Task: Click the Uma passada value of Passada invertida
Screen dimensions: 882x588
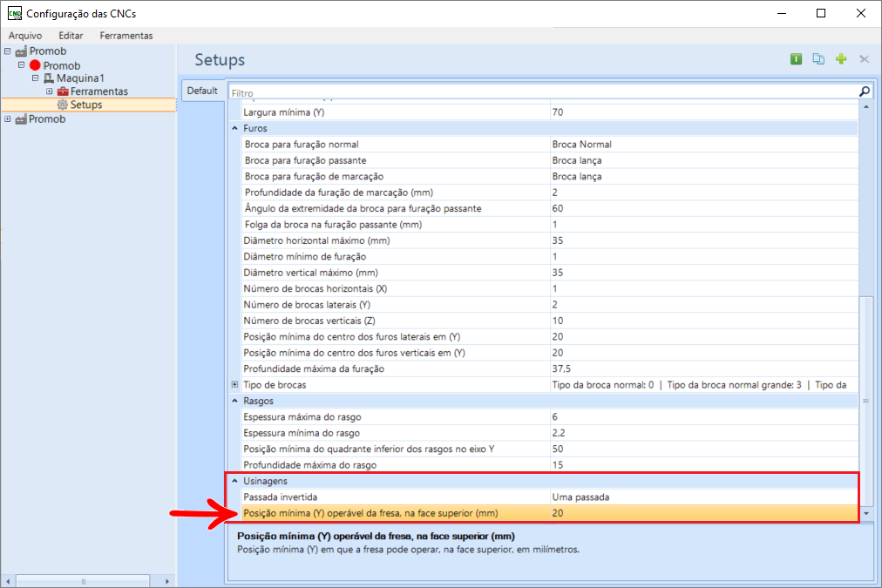Action: tap(703, 497)
